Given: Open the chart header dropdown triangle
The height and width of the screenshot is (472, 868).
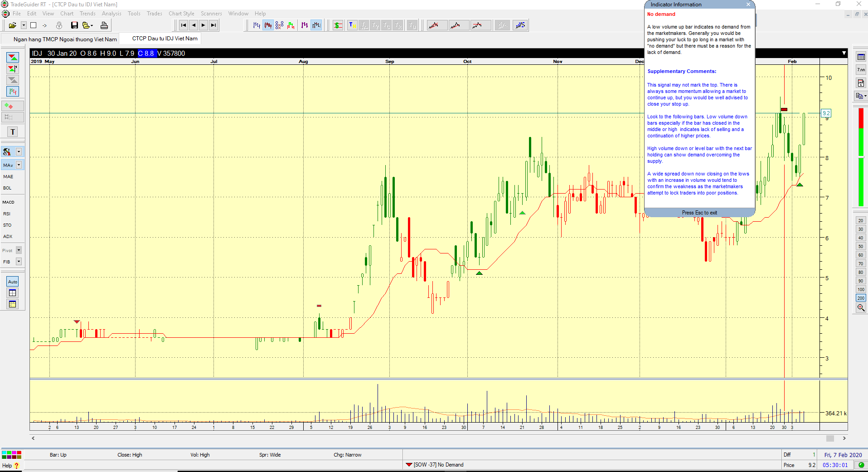Looking at the screenshot, I should tap(844, 53).
